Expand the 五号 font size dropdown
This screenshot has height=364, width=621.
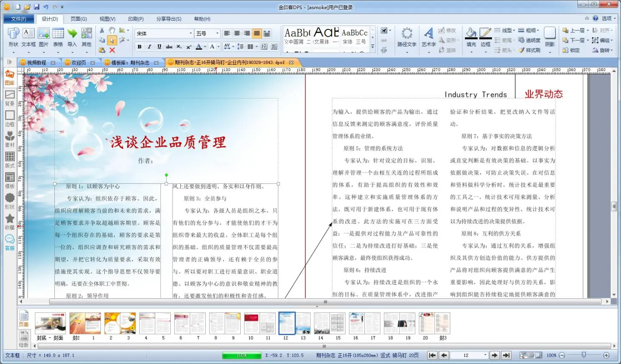217,34
